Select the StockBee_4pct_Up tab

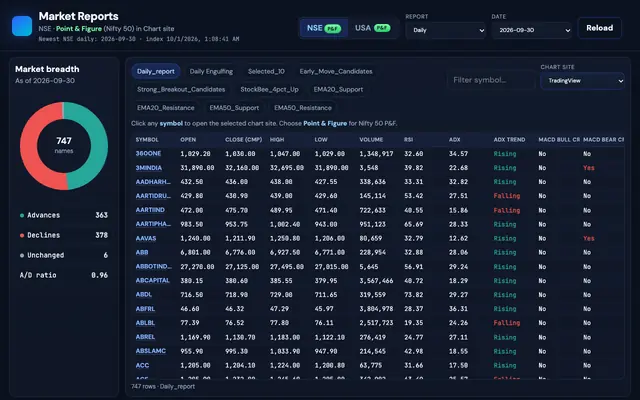pos(269,89)
